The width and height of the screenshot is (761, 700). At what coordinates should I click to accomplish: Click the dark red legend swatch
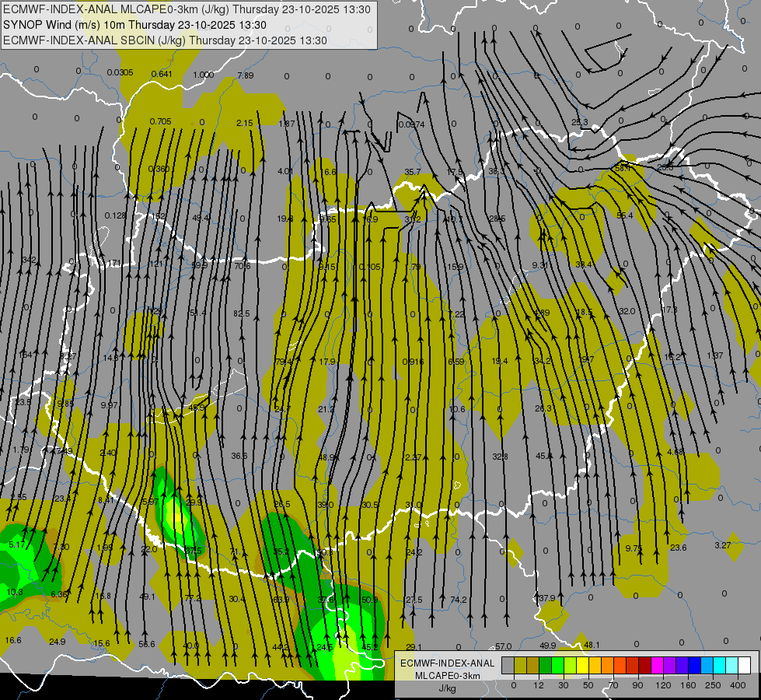click(x=644, y=665)
